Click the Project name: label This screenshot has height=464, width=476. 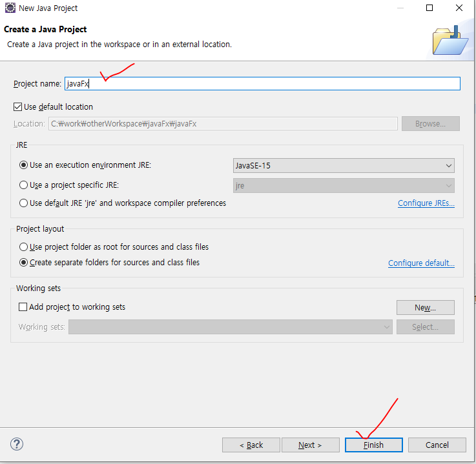[x=37, y=84]
